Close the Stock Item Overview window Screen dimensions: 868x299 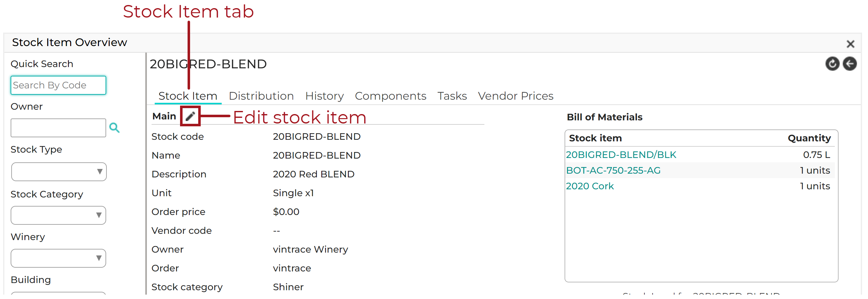click(x=851, y=44)
